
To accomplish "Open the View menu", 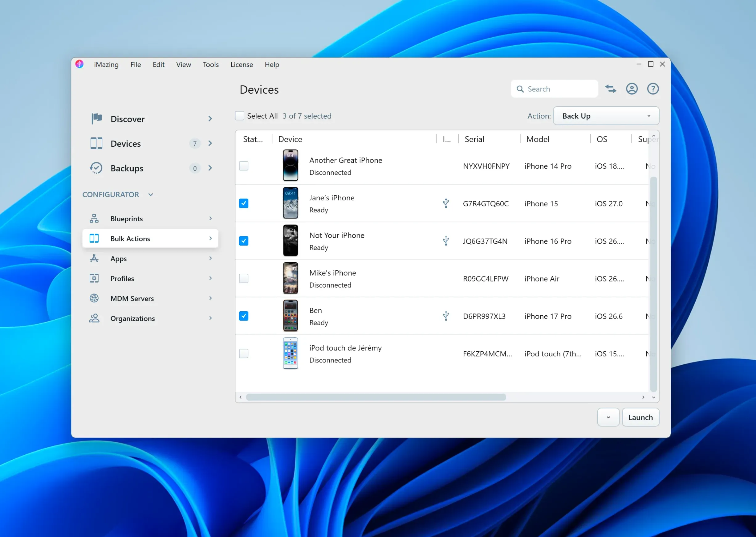I will click(183, 64).
